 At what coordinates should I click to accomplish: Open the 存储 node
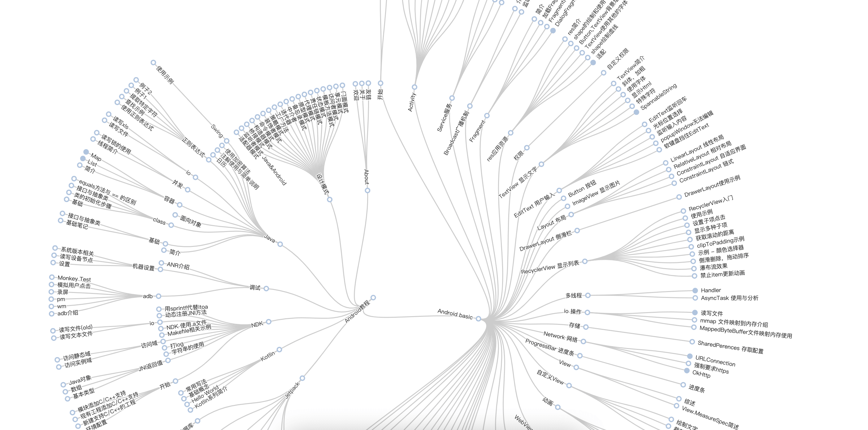click(x=586, y=327)
